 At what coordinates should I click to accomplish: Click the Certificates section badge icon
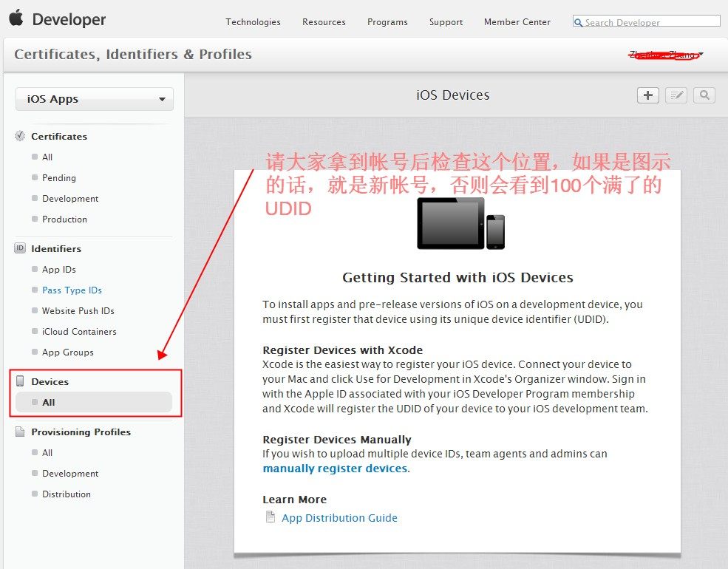pyautogui.click(x=19, y=136)
